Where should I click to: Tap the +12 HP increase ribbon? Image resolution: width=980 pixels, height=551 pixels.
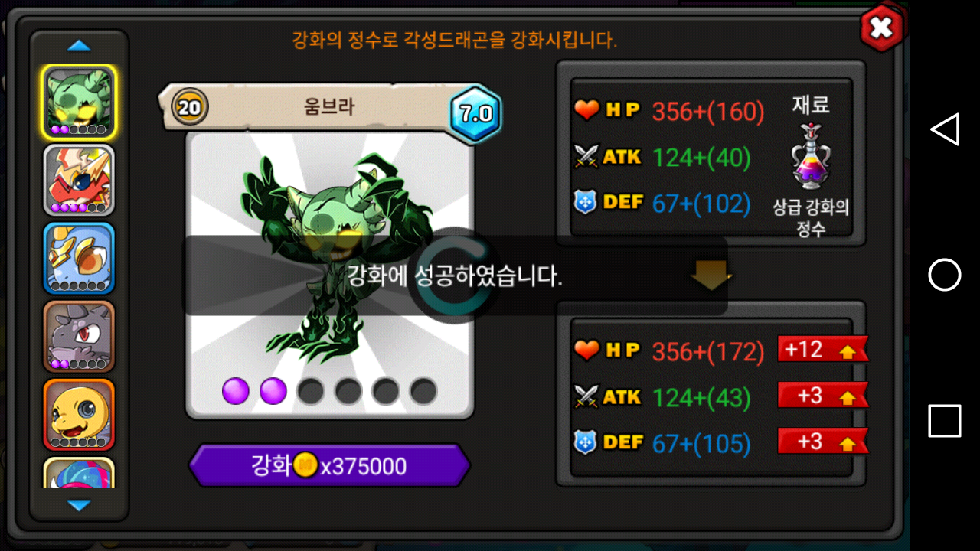click(x=822, y=350)
